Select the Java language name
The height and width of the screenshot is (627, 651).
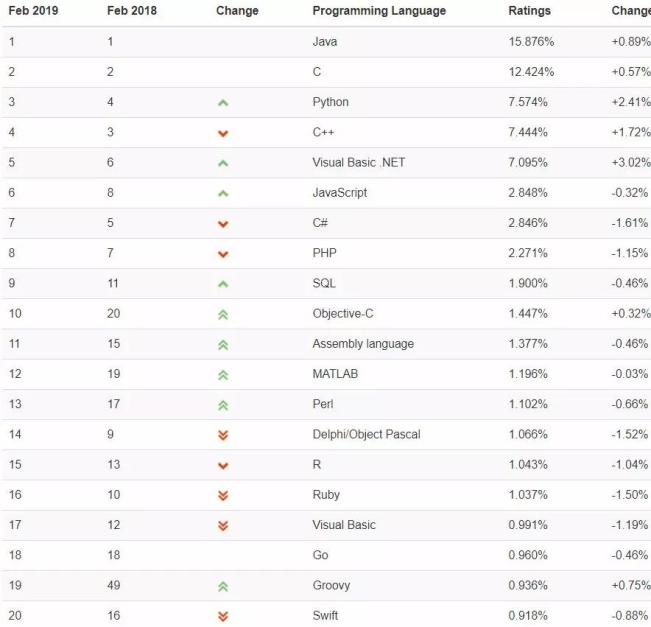[x=325, y=42]
